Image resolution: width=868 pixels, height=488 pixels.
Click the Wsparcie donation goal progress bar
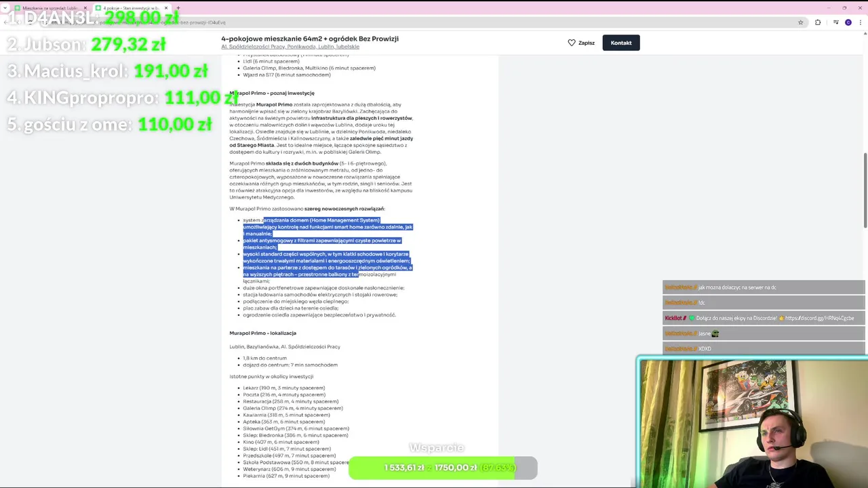[443, 468]
